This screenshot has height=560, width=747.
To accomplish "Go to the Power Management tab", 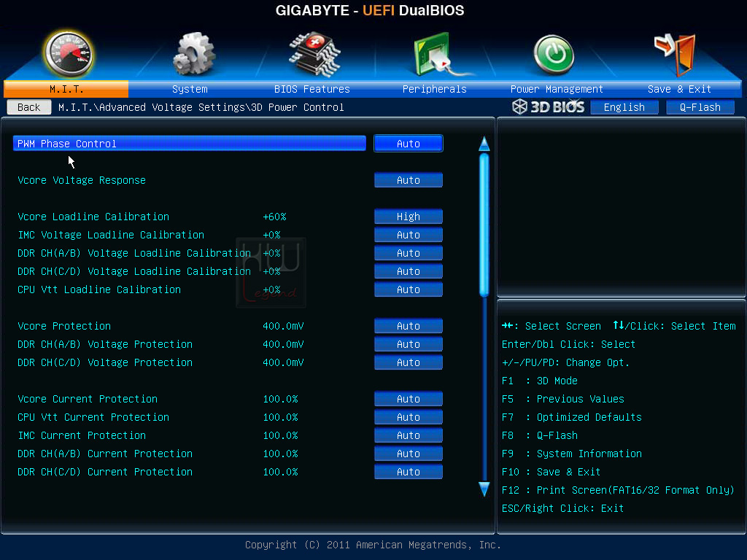I will click(557, 89).
